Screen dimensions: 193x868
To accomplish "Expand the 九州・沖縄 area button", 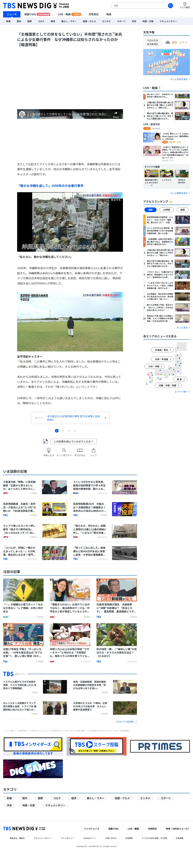I will [x=155, y=366].
